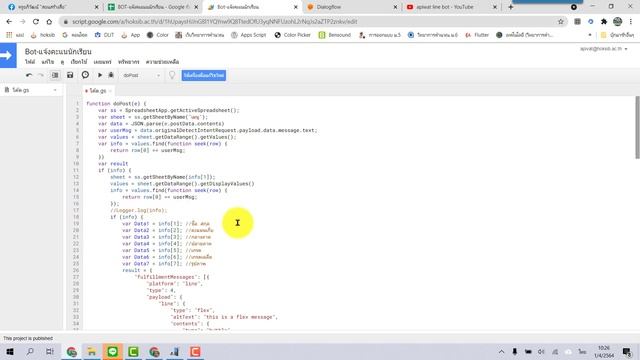This screenshot has height=360, width=640.
Task: Save the script with floppy icon
Action: (70, 75)
